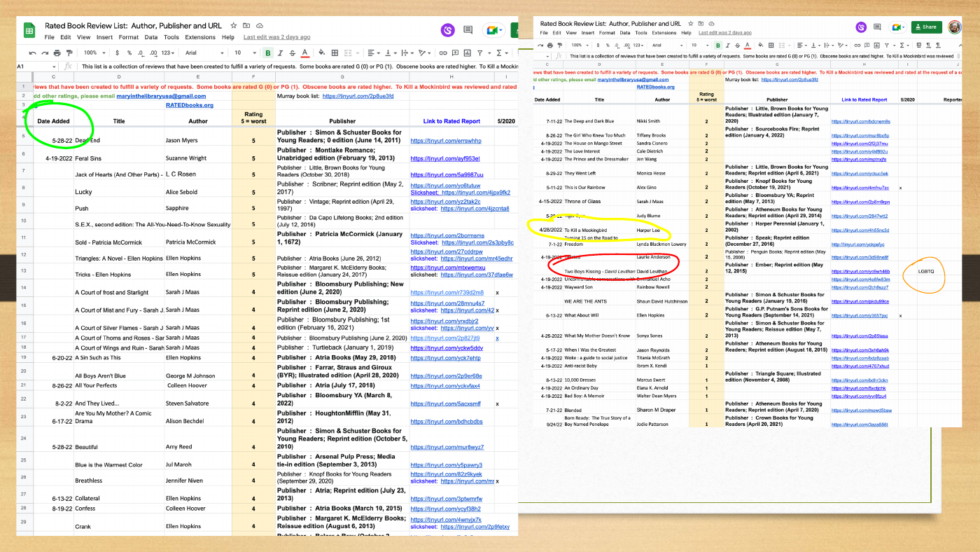Image resolution: width=980 pixels, height=552 pixels.
Task: Toggle bold formatting in left spreadsheet
Action: tap(267, 53)
